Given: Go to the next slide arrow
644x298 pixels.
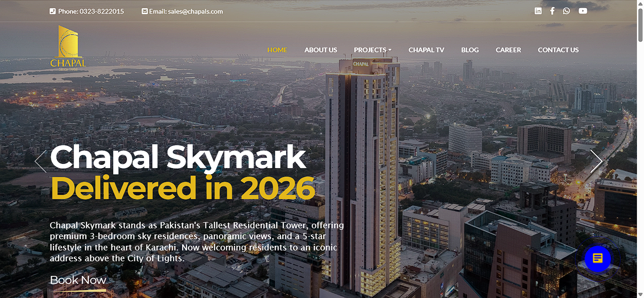Looking at the screenshot, I should pos(596,161).
